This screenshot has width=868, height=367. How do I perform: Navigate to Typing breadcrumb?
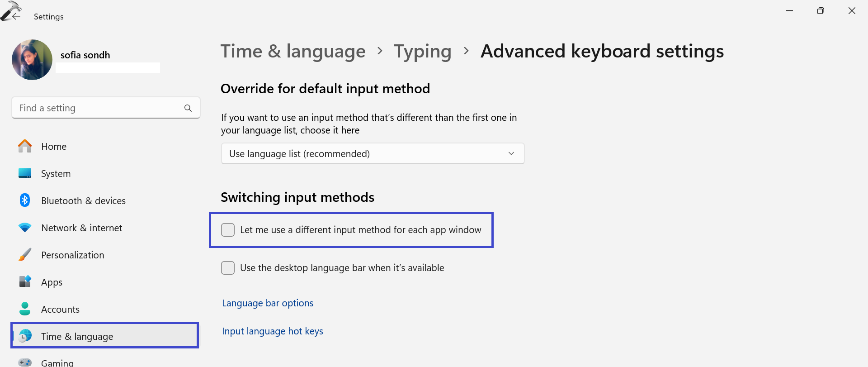coord(422,52)
